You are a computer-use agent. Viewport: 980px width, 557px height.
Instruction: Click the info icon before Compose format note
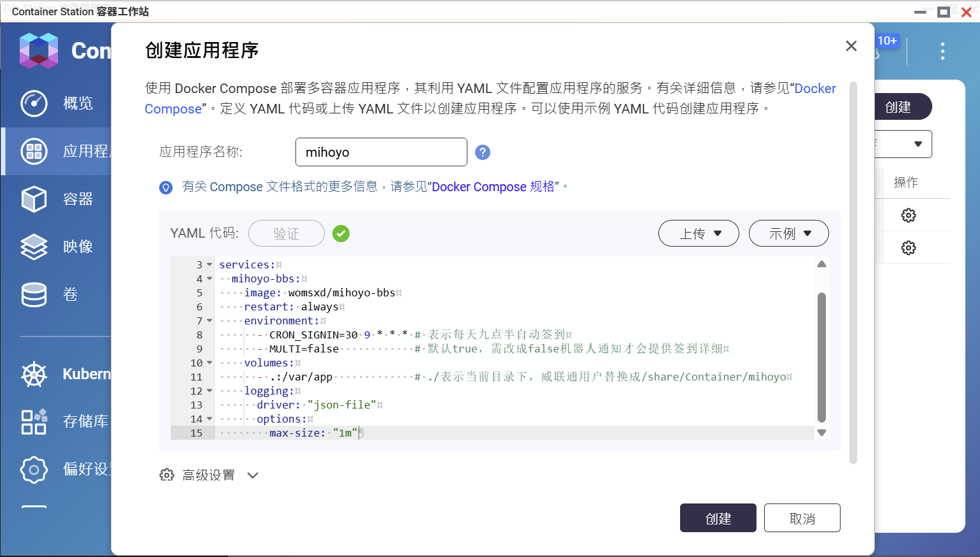click(x=166, y=187)
